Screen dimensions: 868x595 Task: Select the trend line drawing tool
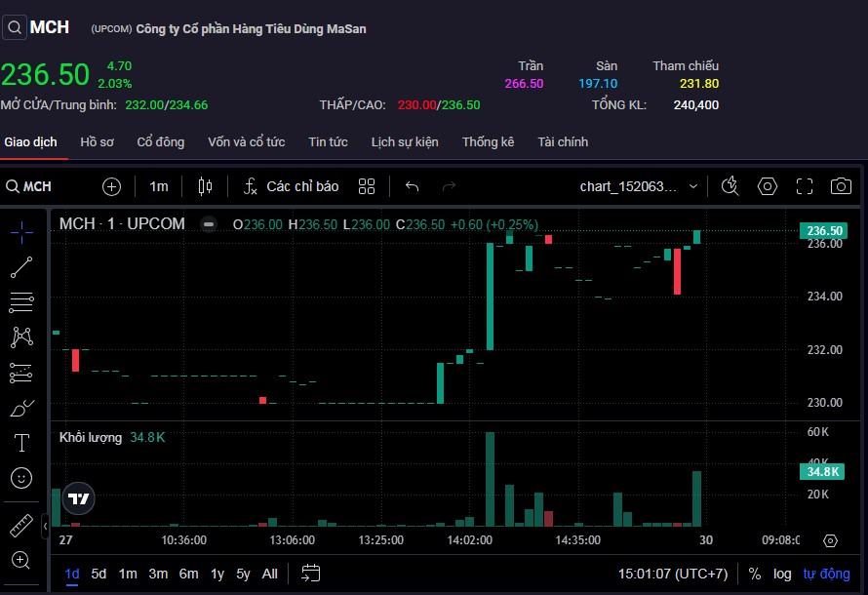(x=21, y=266)
